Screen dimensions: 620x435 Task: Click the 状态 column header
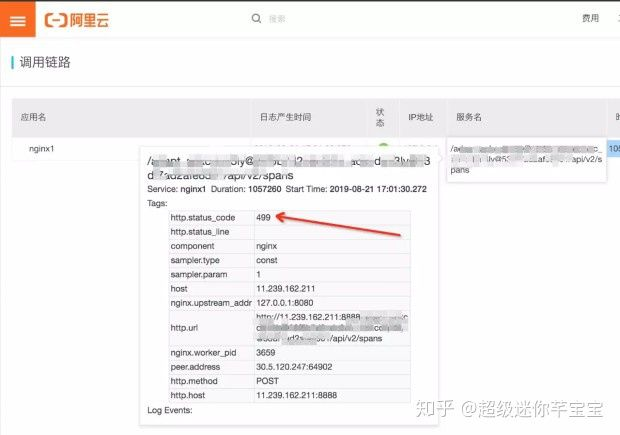[380, 117]
